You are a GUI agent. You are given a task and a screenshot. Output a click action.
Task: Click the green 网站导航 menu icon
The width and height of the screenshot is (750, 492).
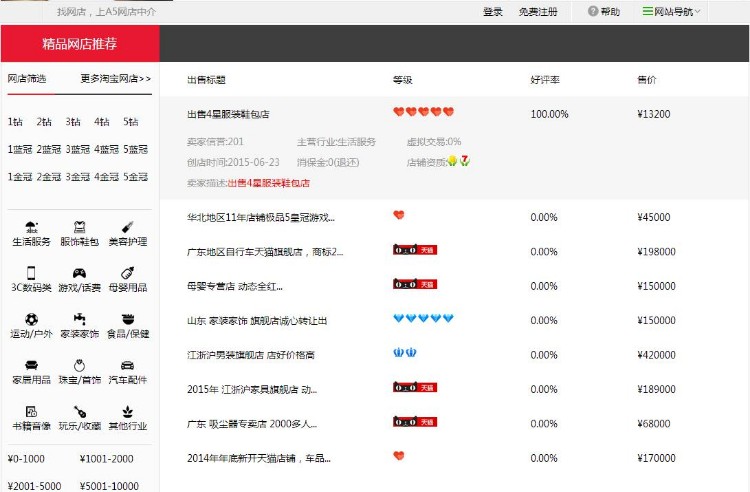[x=647, y=11]
